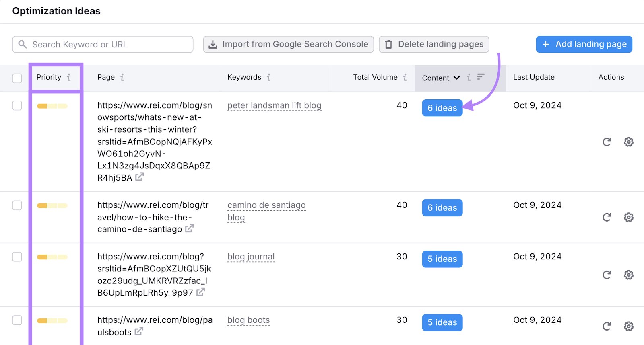Click Import from Google Search Console
The image size is (644, 345).
click(x=288, y=44)
